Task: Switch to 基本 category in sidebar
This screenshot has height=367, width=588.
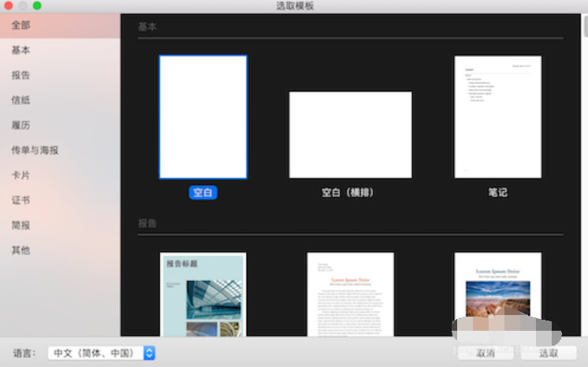Action: [21, 50]
